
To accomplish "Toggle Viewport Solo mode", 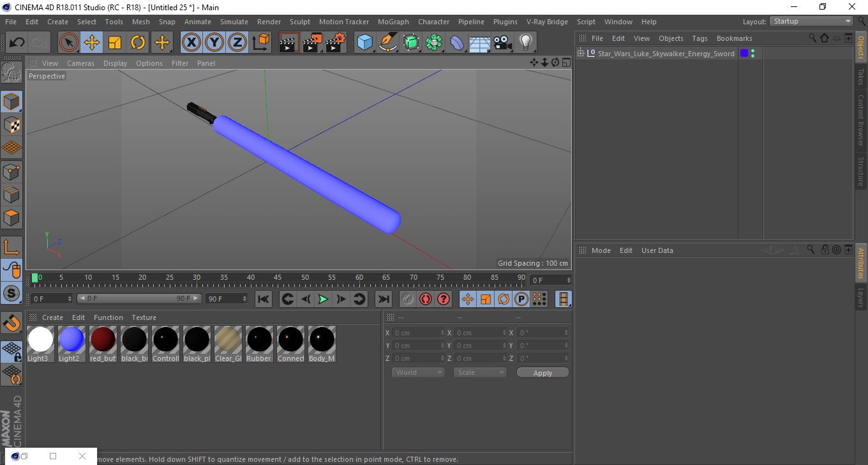I will (x=11, y=293).
